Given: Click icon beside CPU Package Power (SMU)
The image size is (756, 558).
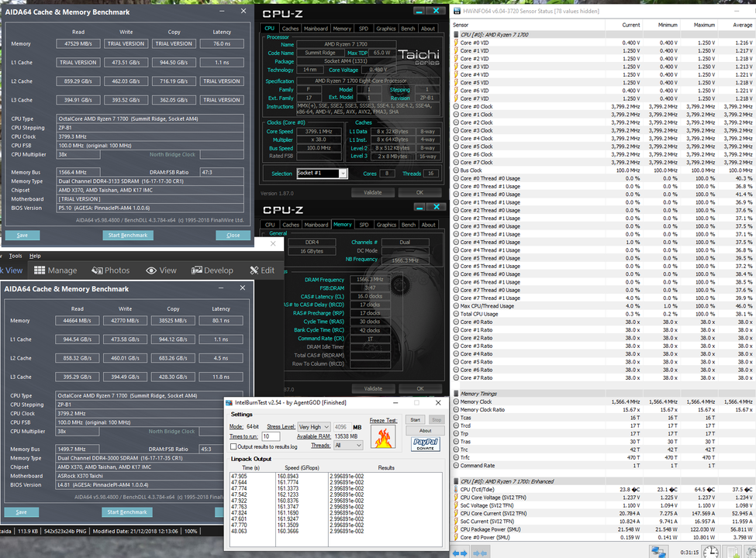Looking at the screenshot, I should point(456,529).
